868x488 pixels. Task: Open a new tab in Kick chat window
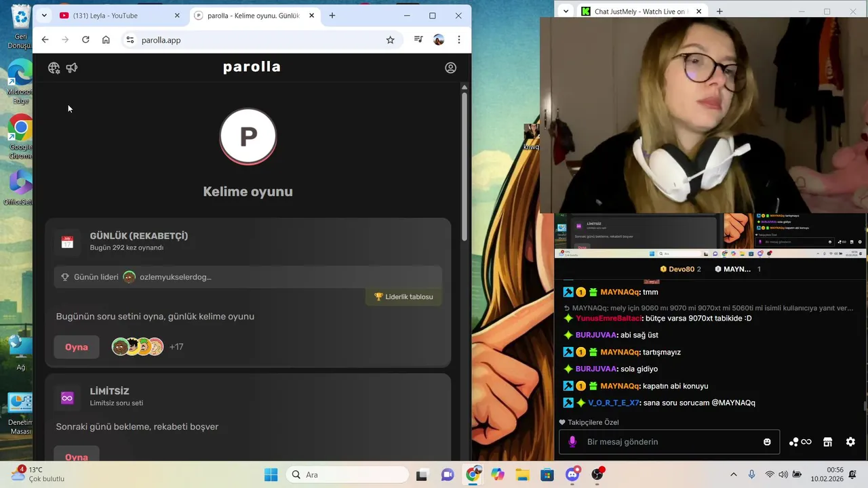pos(719,12)
